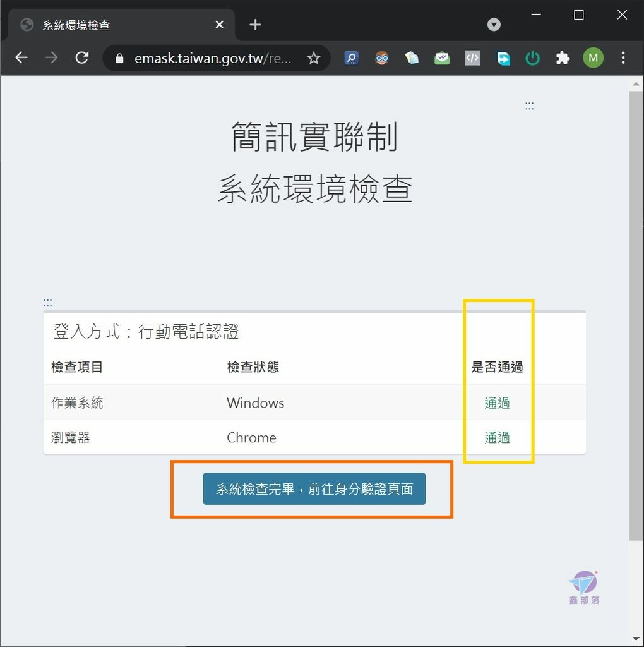
Task: Open the green power button extension
Action: pyautogui.click(x=533, y=58)
